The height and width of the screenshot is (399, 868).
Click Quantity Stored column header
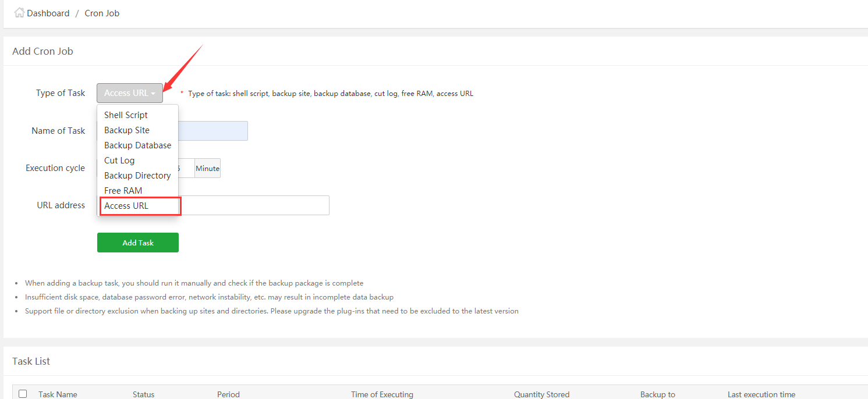(x=541, y=394)
